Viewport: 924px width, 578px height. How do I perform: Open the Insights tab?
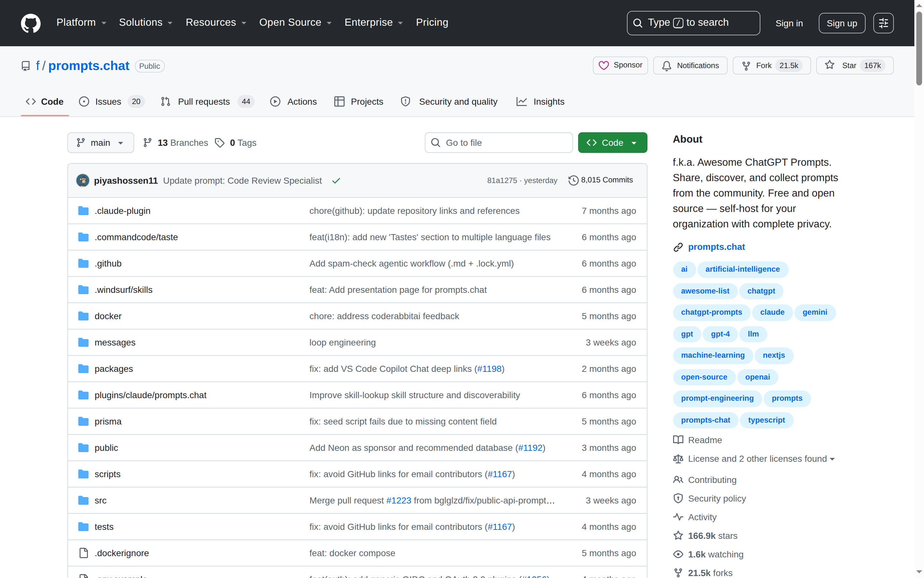click(x=540, y=102)
